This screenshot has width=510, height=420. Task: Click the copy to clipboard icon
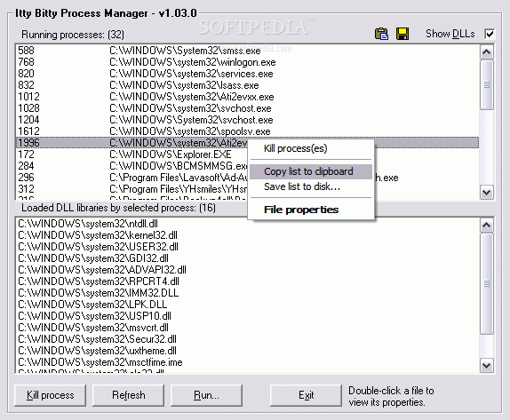381,34
